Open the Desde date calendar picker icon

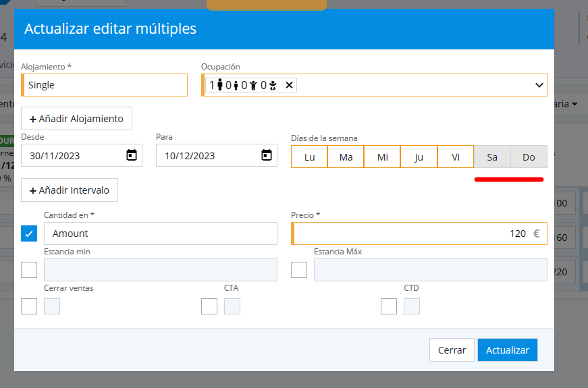[x=132, y=155]
